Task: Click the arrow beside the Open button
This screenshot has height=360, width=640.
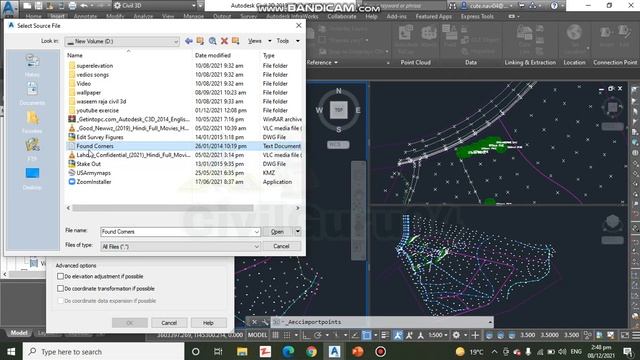Action: coord(298,231)
